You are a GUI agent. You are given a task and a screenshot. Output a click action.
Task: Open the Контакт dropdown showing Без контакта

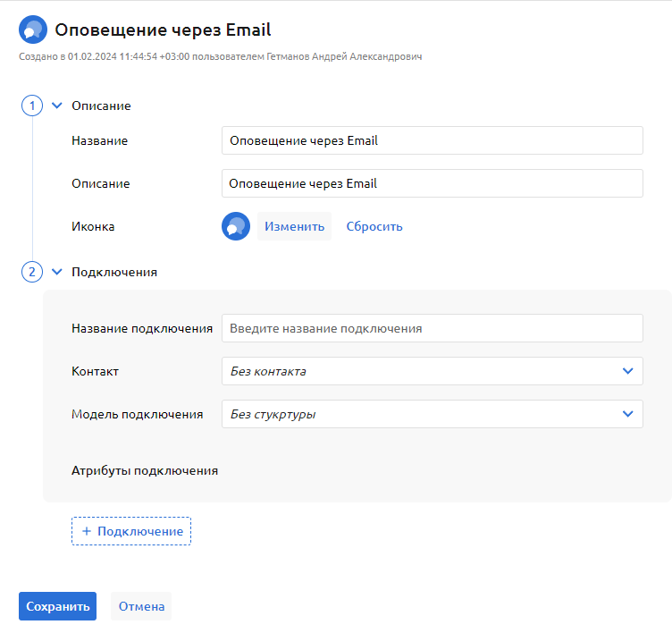coord(432,371)
